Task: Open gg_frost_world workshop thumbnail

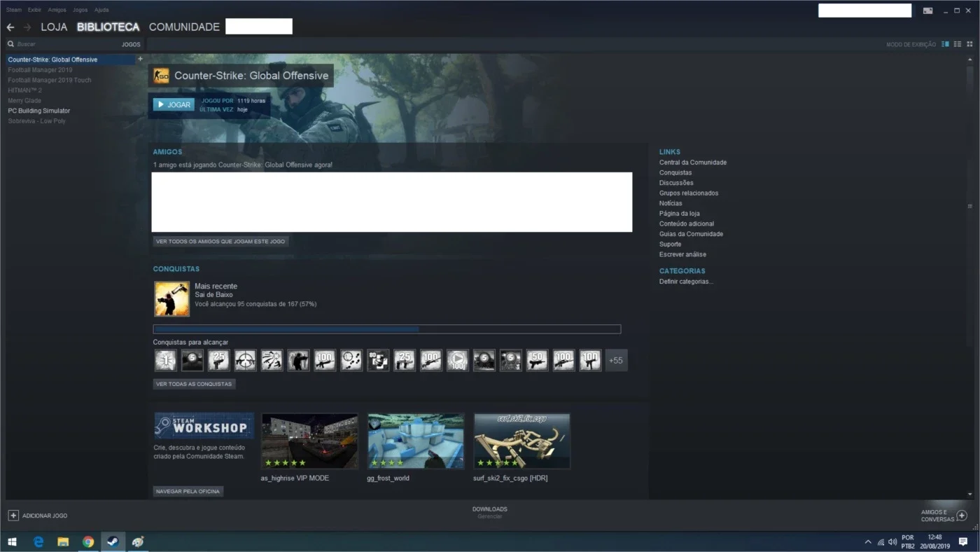Action: (416, 441)
